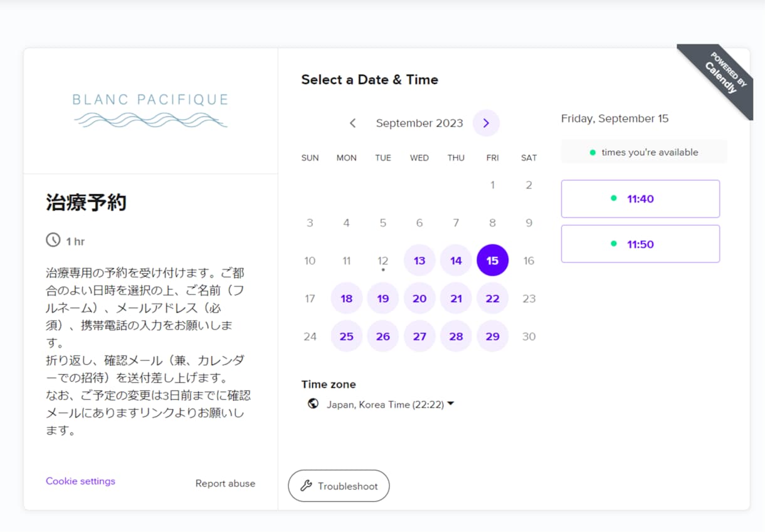This screenshot has width=765, height=532.
Task: Pick September 13 on the calendar
Action: [x=419, y=260]
